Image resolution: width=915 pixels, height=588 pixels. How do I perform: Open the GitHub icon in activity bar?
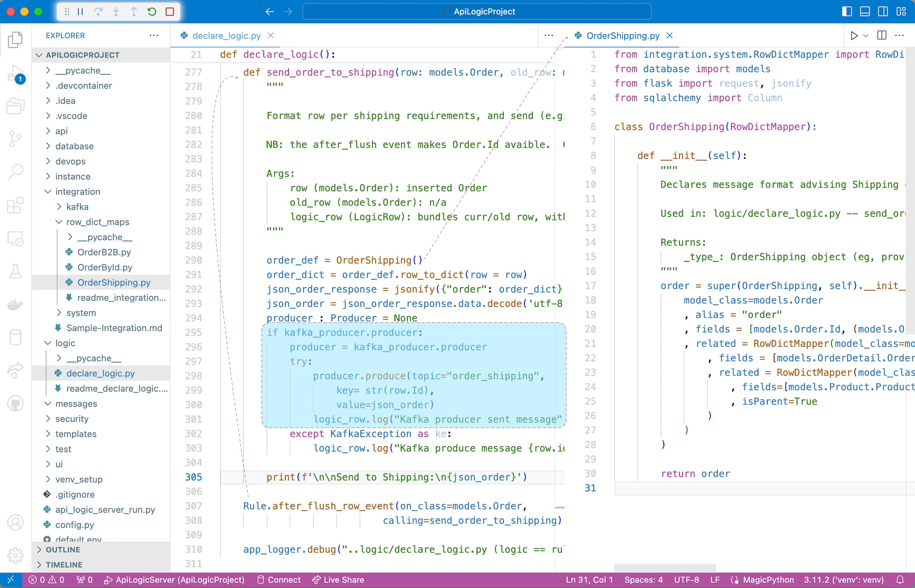(16, 404)
